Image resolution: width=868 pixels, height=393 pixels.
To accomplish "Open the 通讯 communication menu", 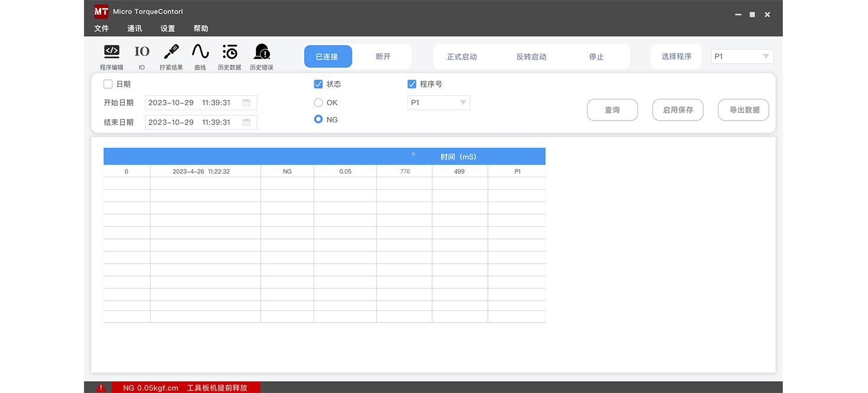I will (134, 28).
